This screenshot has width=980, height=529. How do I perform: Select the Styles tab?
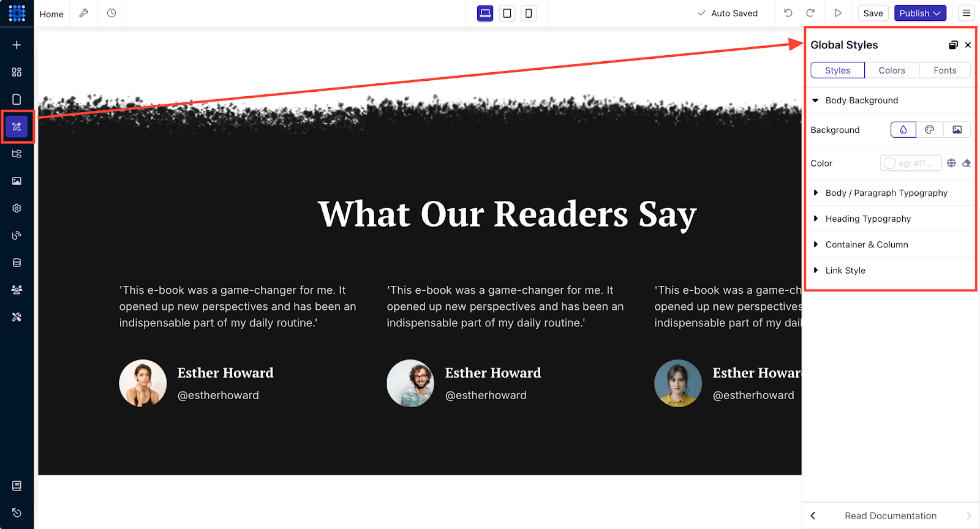837,70
